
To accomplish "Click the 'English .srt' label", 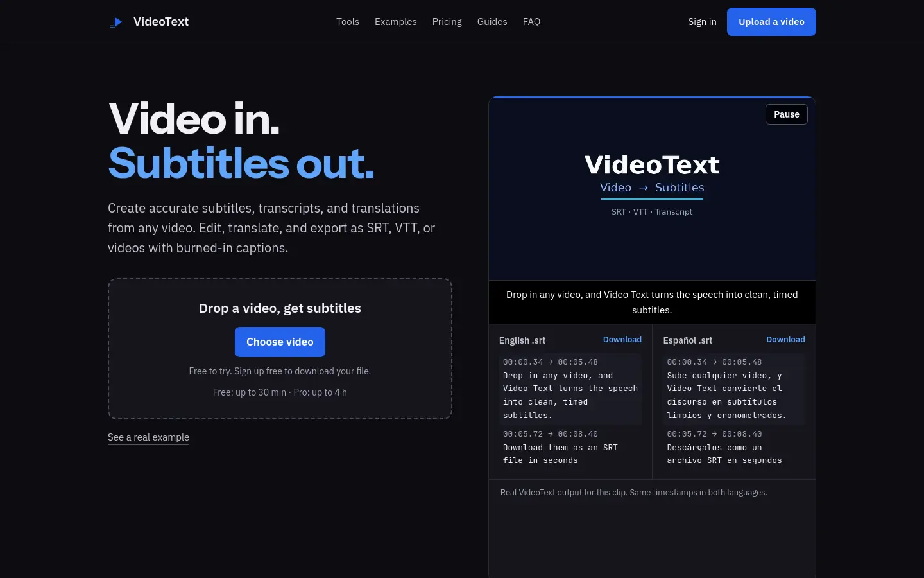I will pyautogui.click(x=522, y=340).
